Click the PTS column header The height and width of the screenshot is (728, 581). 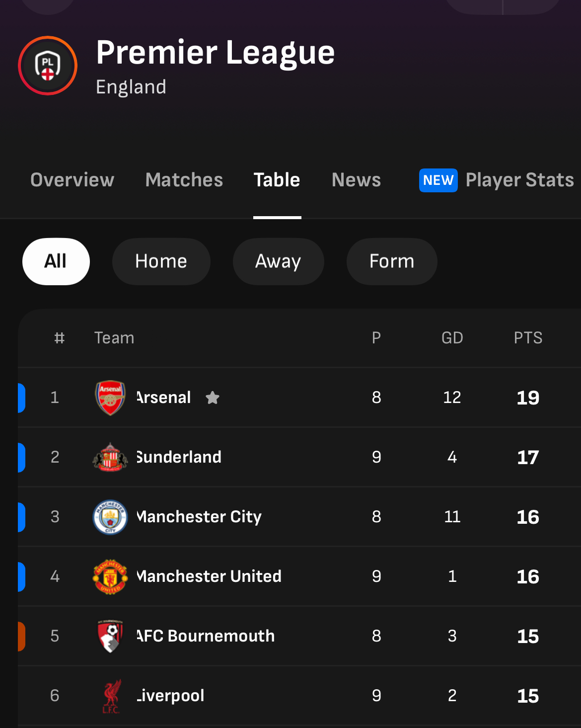[x=528, y=338]
